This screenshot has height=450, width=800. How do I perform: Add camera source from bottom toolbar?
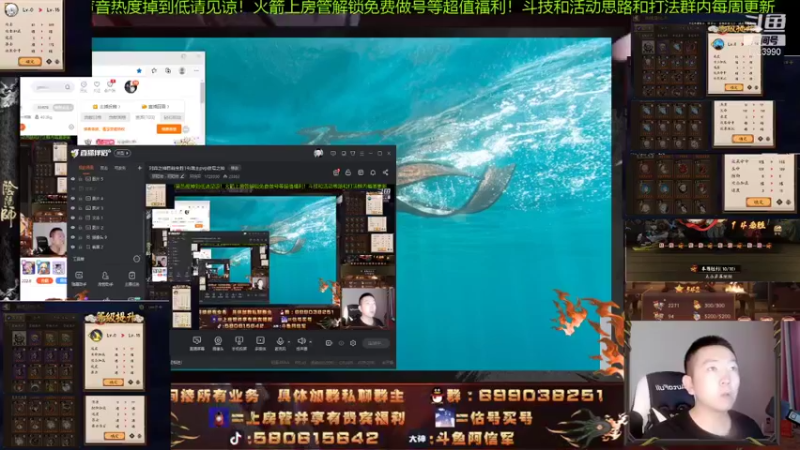click(218, 343)
